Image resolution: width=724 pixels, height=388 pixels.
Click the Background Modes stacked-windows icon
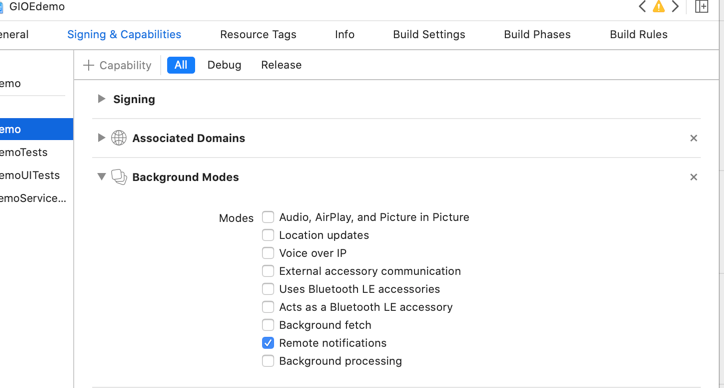(119, 177)
